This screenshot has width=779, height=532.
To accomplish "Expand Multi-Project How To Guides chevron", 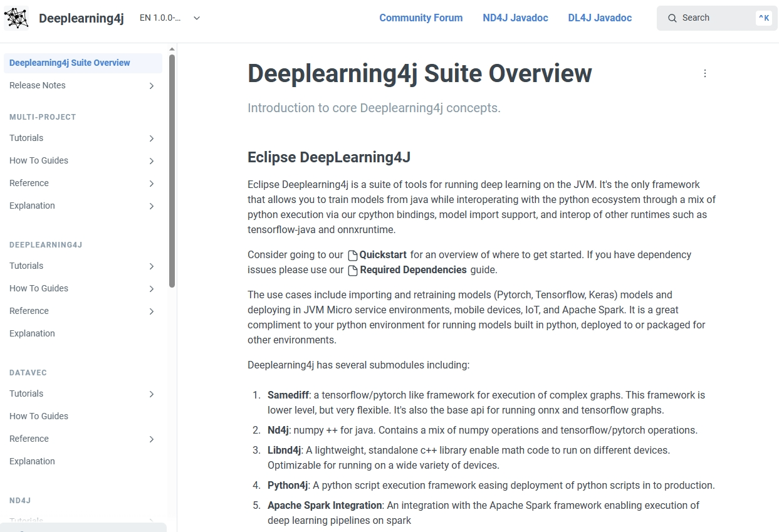I will [x=151, y=161].
